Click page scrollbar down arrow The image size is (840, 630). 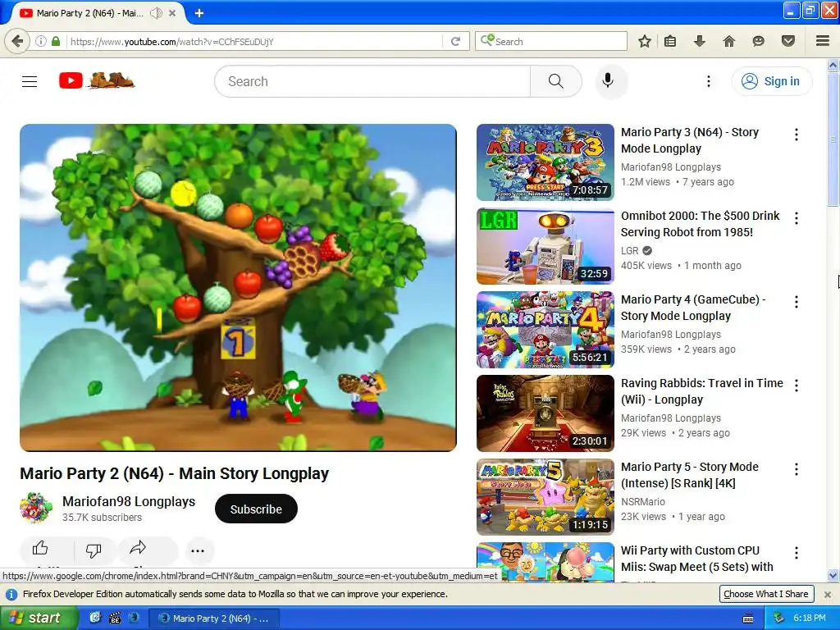pos(833,576)
